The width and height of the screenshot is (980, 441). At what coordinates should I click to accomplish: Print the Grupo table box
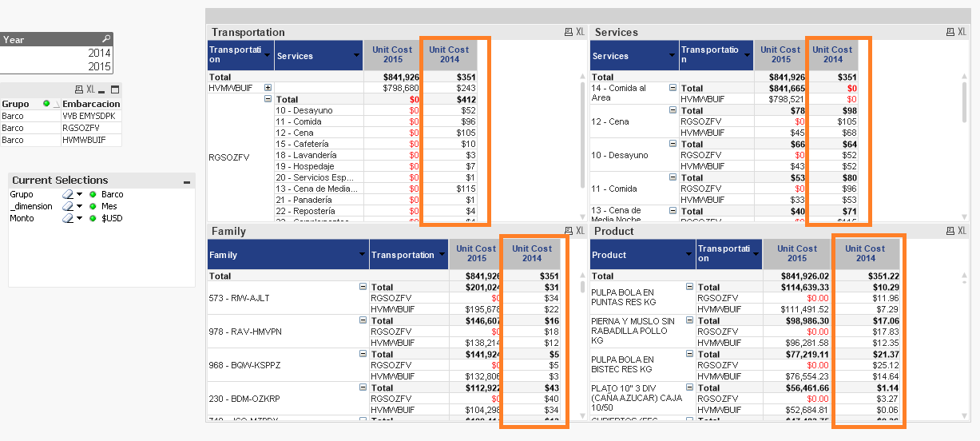pos(79,89)
